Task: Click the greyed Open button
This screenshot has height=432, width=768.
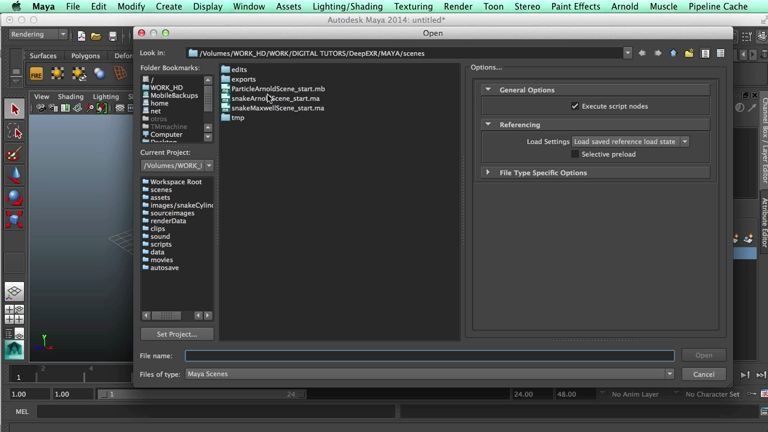Action: 703,355
